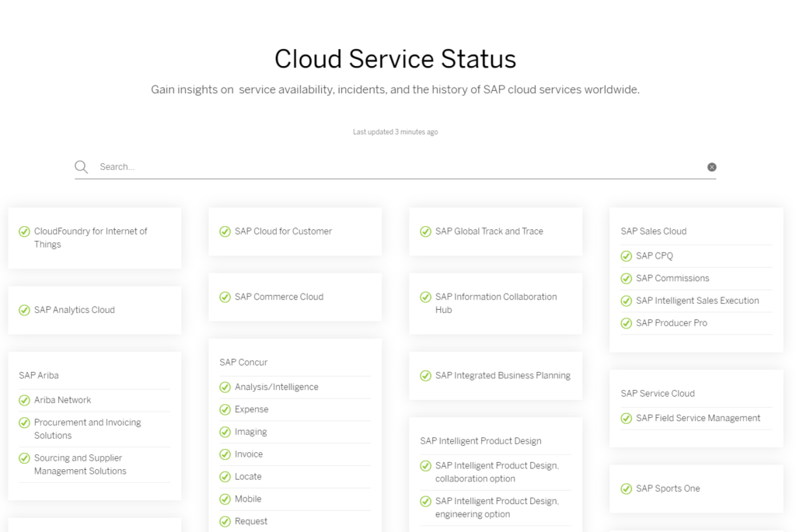Screen dimensions: 796x532
Task: Select the Analysis/Intelligence entry under Concur
Action: coord(276,387)
